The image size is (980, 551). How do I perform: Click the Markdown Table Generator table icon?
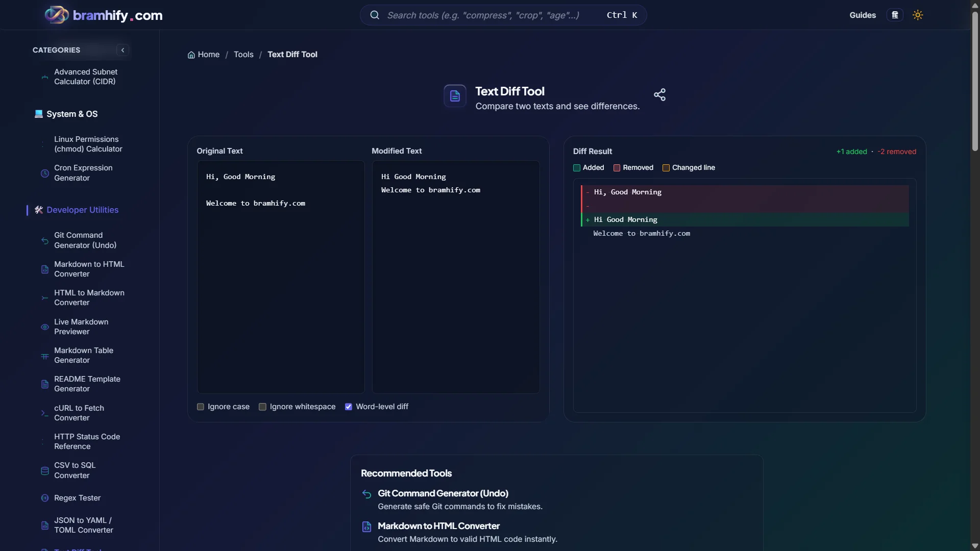tap(45, 356)
